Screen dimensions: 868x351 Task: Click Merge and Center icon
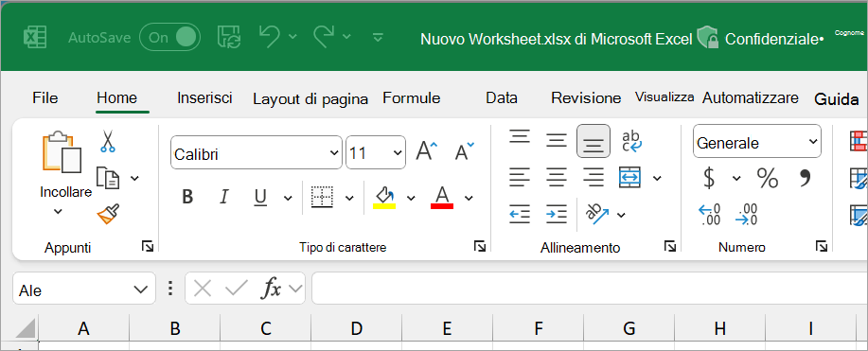pos(631,177)
